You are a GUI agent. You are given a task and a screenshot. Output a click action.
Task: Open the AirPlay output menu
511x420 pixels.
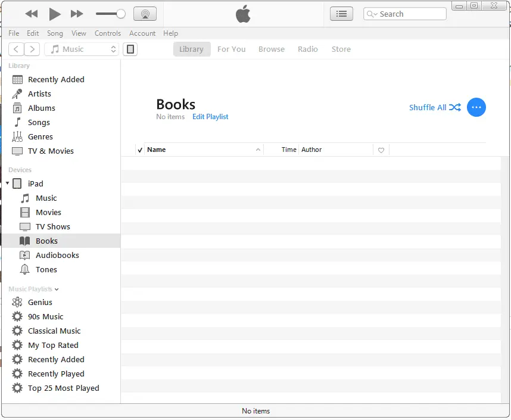(145, 14)
